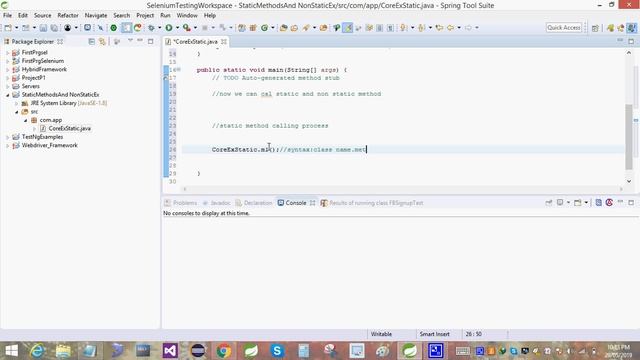The width and height of the screenshot is (640, 360).
Task: Open Chrome from the taskbar
Action: pyautogui.click(x=223, y=351)
